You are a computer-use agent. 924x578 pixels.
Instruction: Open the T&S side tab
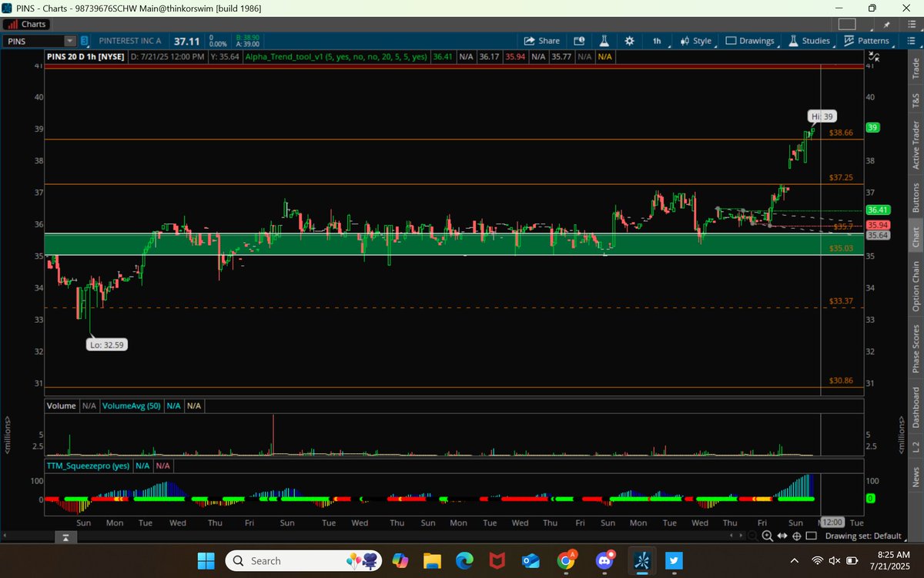point(916,100)
